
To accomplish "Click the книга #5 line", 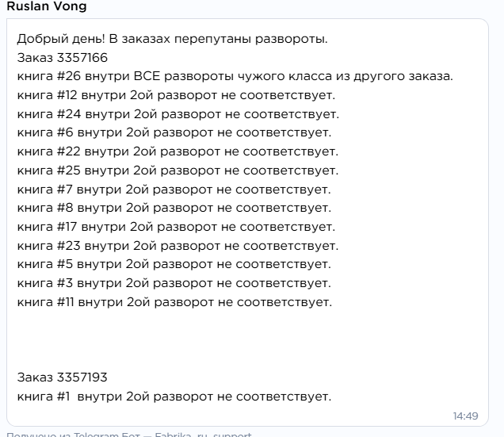I will click(x=174, y=264).
